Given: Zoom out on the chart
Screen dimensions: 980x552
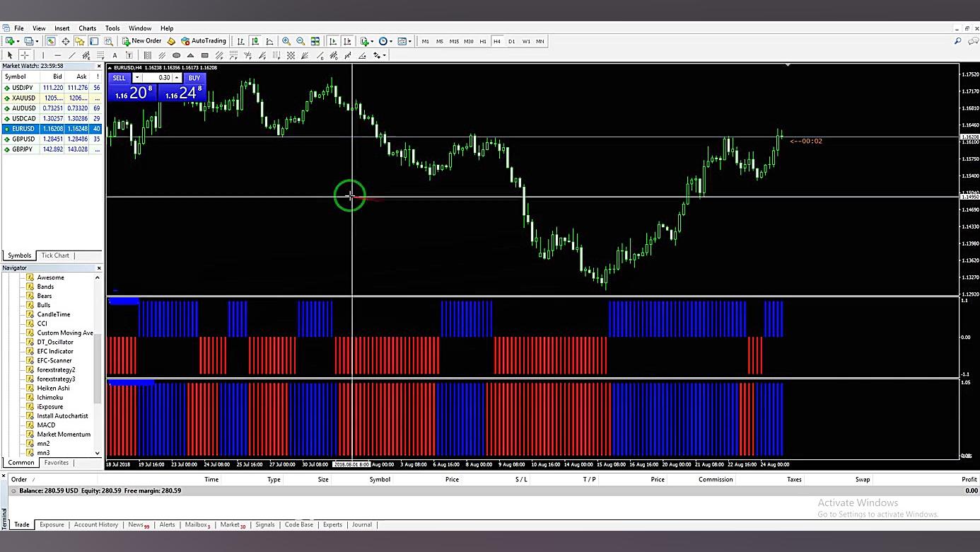Looking at the screenshot, I should [x=301, y=41].
